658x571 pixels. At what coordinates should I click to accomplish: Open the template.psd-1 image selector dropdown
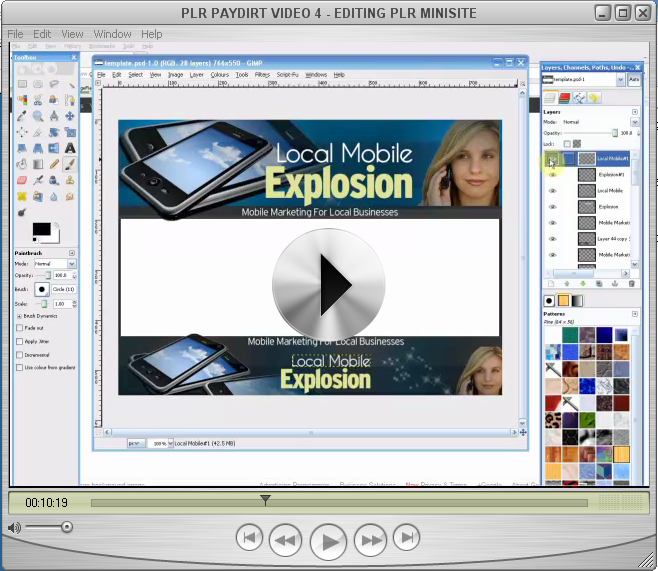[x=620, y=79]
